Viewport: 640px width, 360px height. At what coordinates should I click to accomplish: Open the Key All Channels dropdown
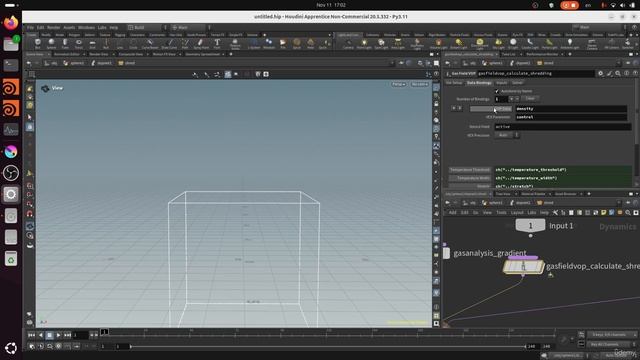pyautogui.click(x=611, y=344)
